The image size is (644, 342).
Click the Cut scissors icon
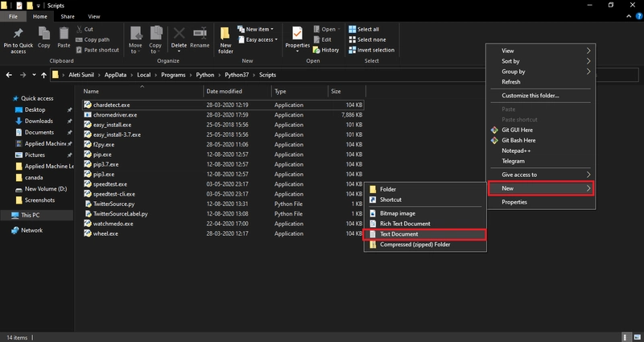point(80,29)
